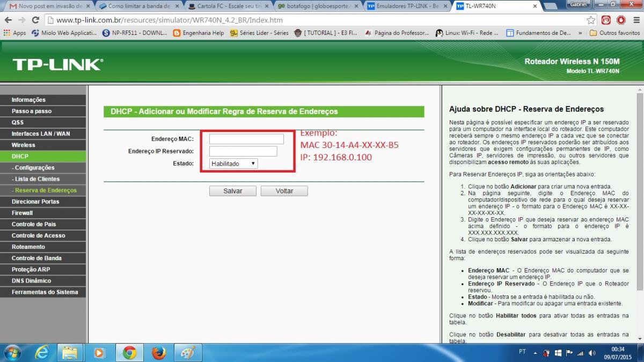The height and width of the screenshot is (362, 644).
Task: Click the Endereço IP Reservado field
Action: click(243, 151)
